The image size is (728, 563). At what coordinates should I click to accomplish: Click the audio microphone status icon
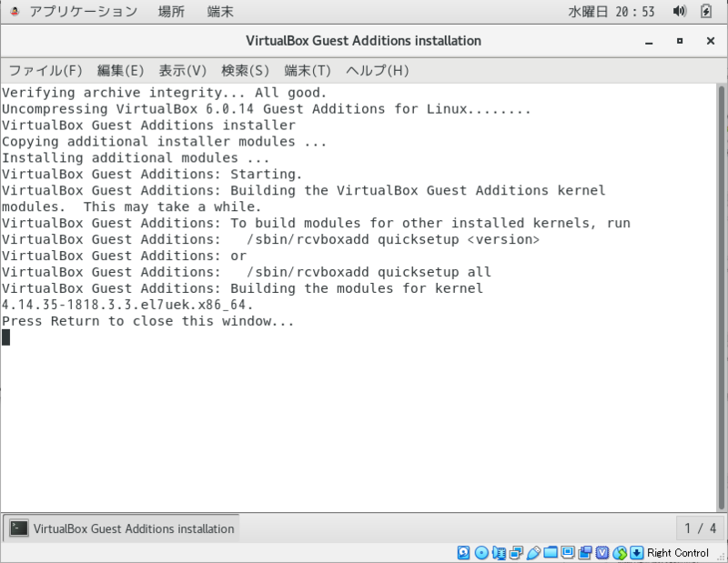click(499, 552)
